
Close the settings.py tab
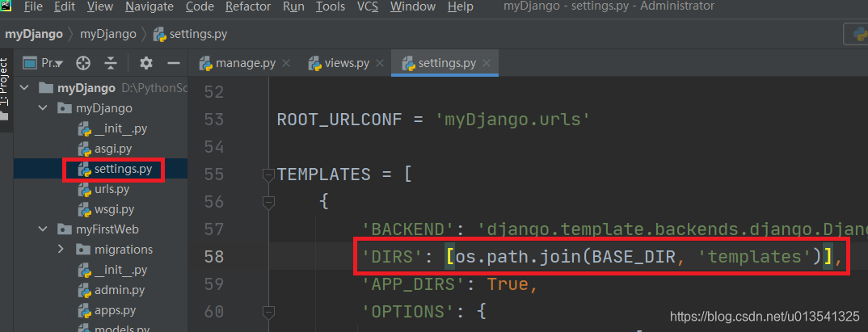(x=487, y=63)
